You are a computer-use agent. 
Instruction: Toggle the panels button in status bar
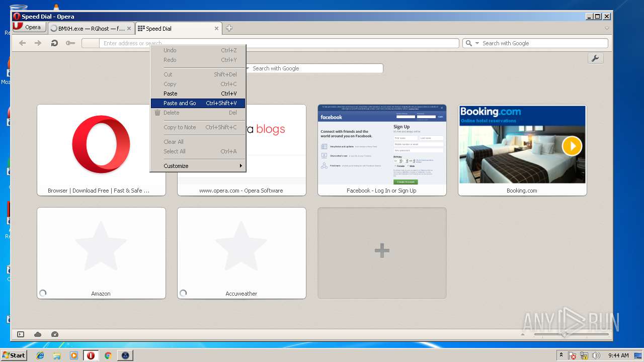(x=21, y=334)
